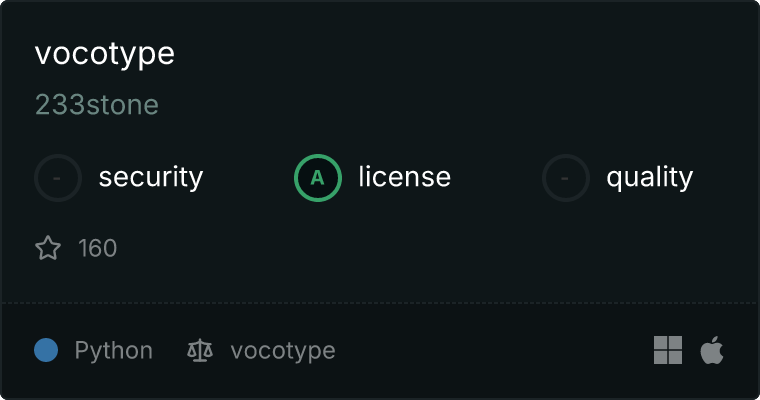Click the dashed divider line above footer

click(380, 303)
